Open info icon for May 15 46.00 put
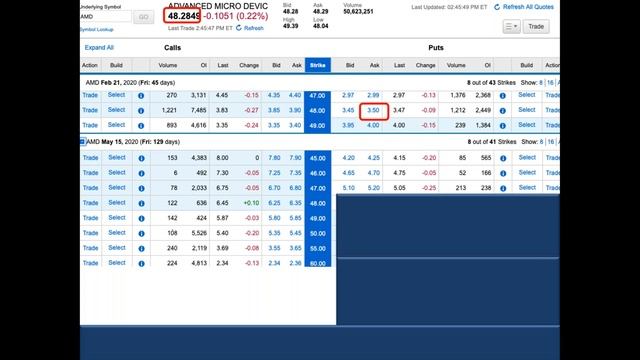This screenshot has height=360, width=640. [503, 173]
